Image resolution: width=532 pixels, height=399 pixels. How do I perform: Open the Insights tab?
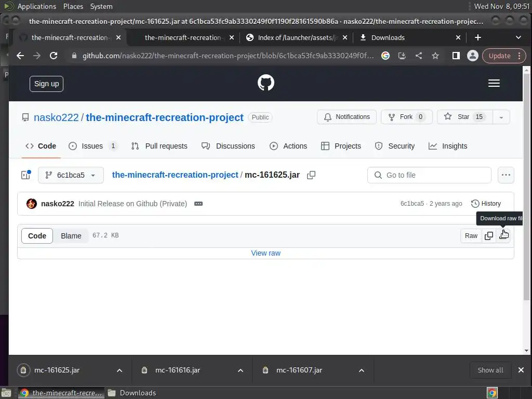(x=448, y=146)
